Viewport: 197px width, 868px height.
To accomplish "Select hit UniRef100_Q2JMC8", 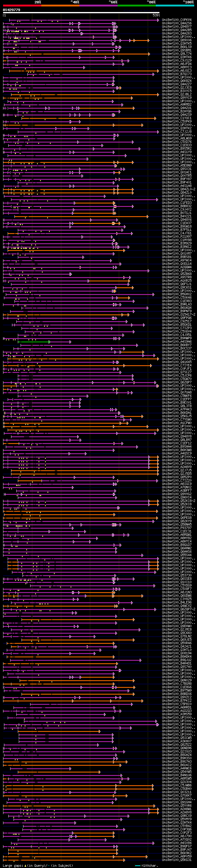I will point(177,630).
